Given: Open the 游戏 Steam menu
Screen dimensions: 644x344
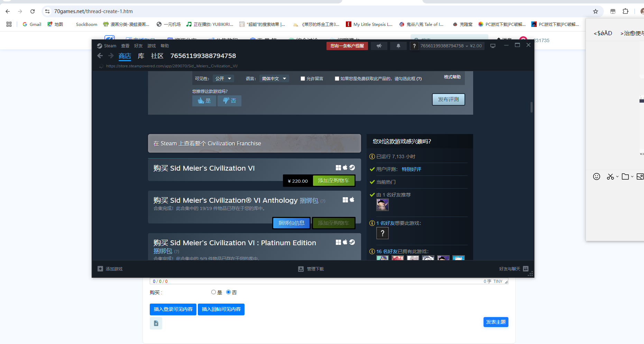Looking at the screenshot, I should tap(151, 46).
